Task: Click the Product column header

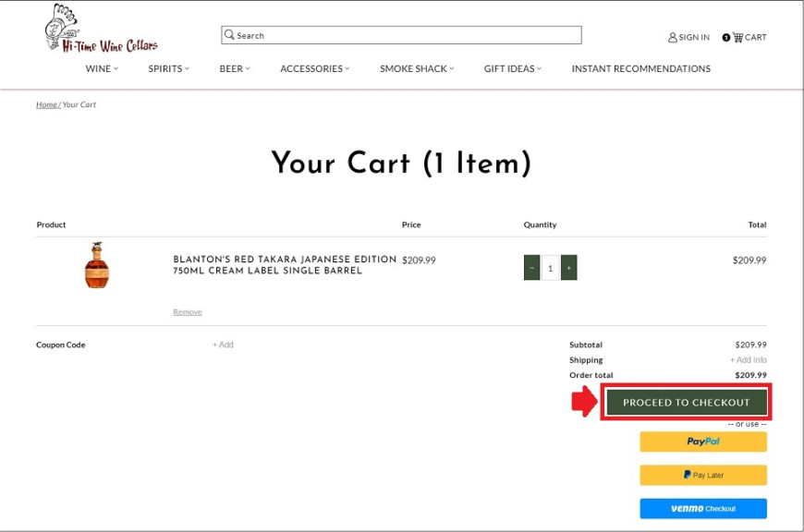Action: 51,224
